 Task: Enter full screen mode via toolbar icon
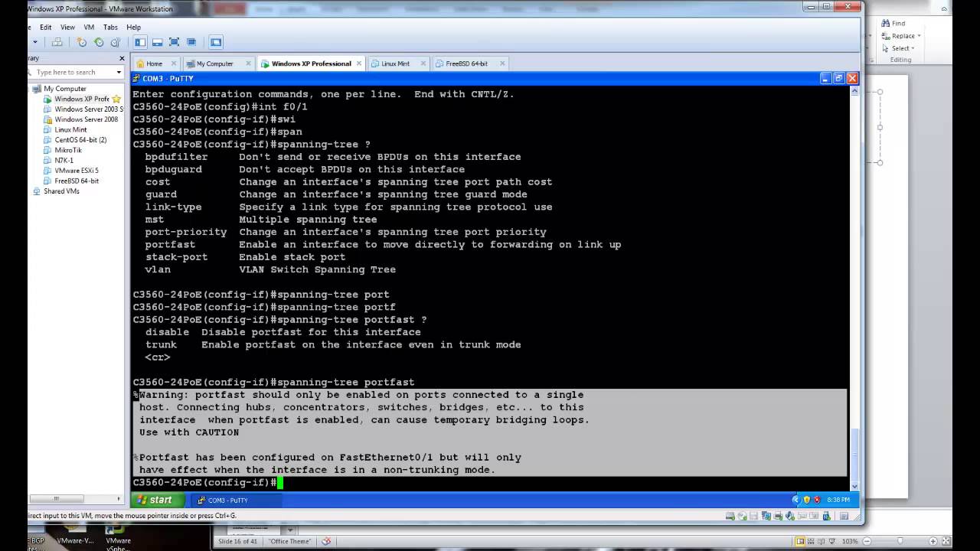pos(174,42)
